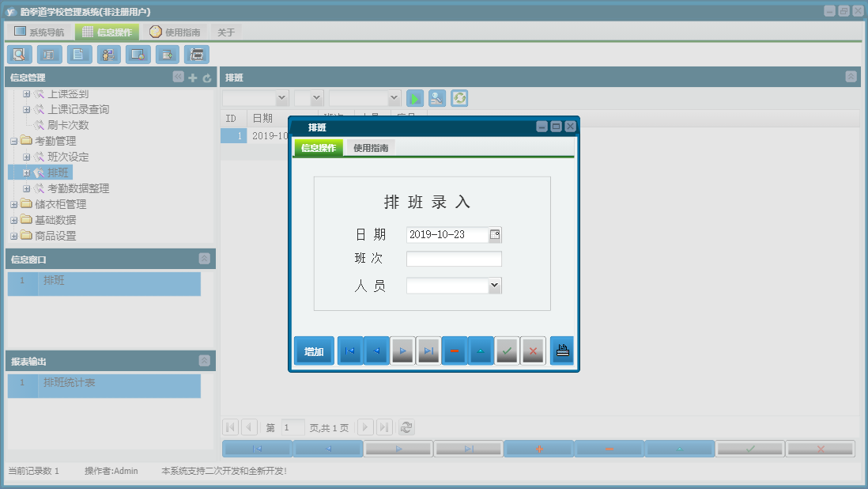868x489 pixels.
Task: Click the green run query icon
Action: click(x=414, y=99)
